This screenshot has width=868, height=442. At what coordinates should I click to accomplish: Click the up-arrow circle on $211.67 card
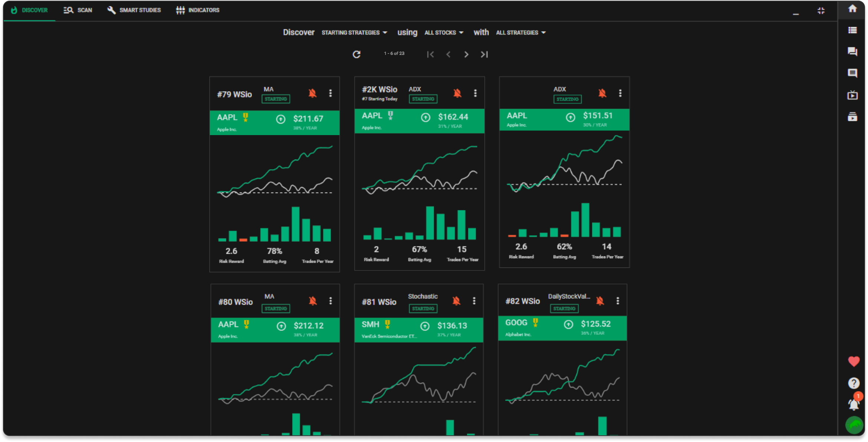click(x=281, y=119)
